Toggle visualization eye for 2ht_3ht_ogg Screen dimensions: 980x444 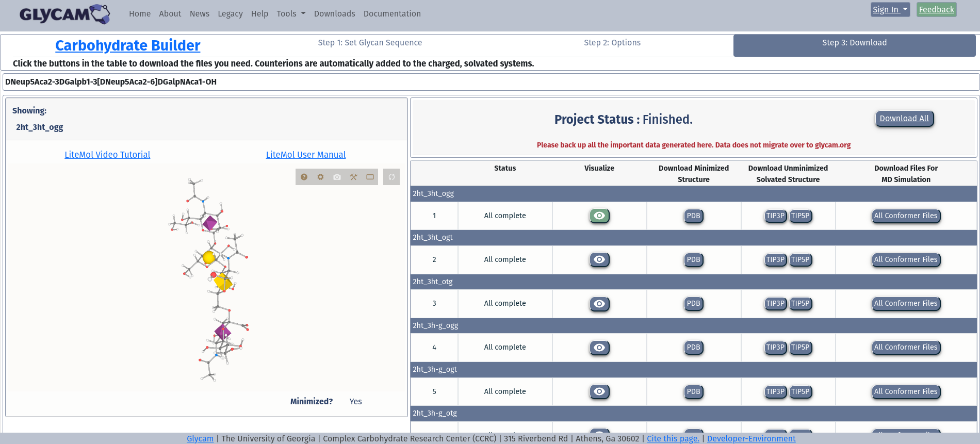[599, 216]
